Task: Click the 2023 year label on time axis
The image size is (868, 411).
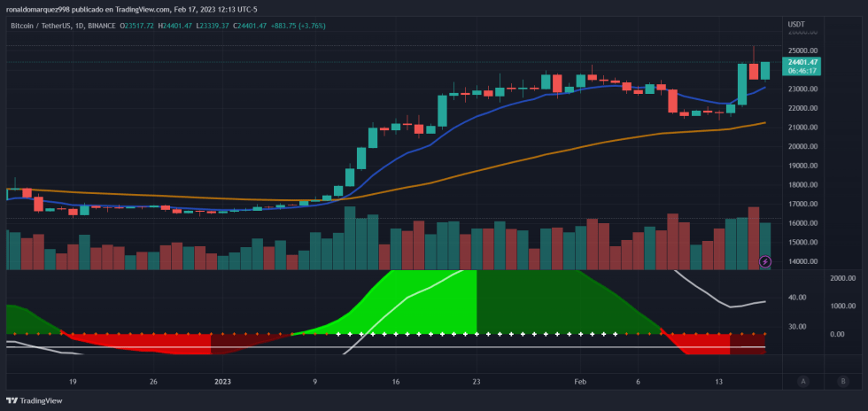Action: click(222, 382)
